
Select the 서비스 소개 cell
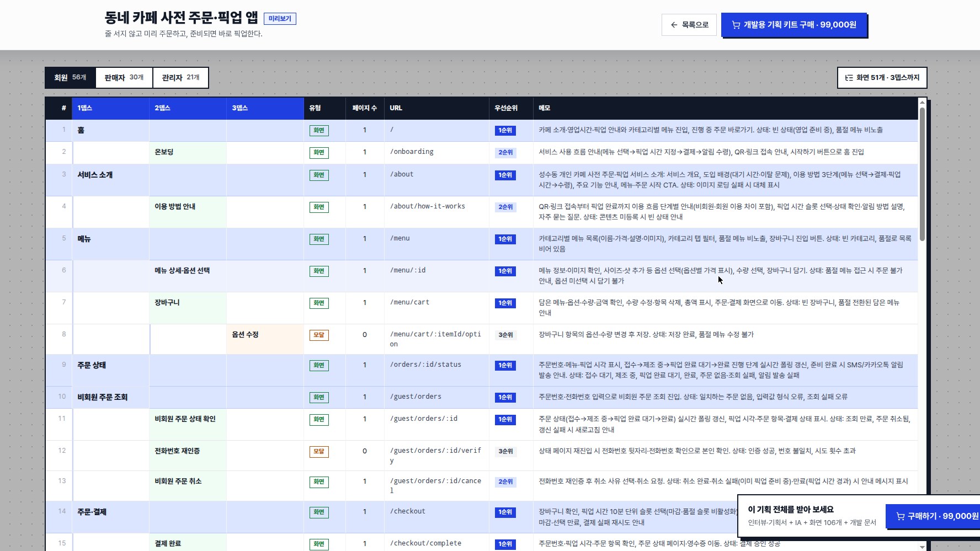pos(110,180)
